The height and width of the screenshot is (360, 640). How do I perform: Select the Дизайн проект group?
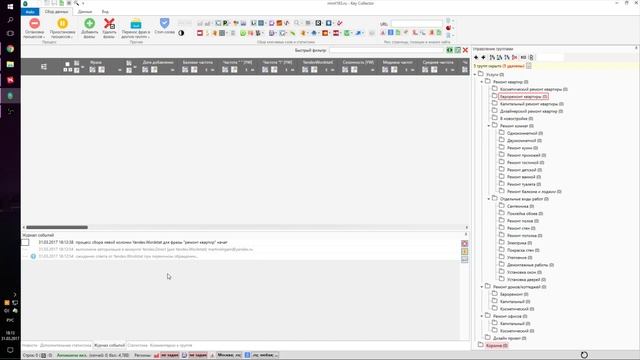509,338
